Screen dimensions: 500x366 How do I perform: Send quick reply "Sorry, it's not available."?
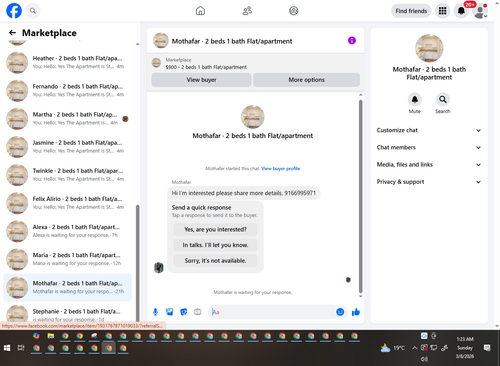pos(215,261)
